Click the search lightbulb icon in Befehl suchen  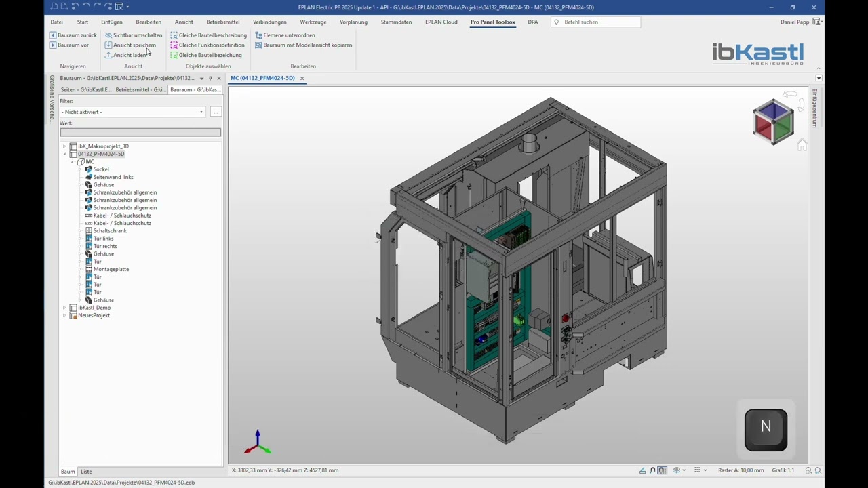click(557, 22)
